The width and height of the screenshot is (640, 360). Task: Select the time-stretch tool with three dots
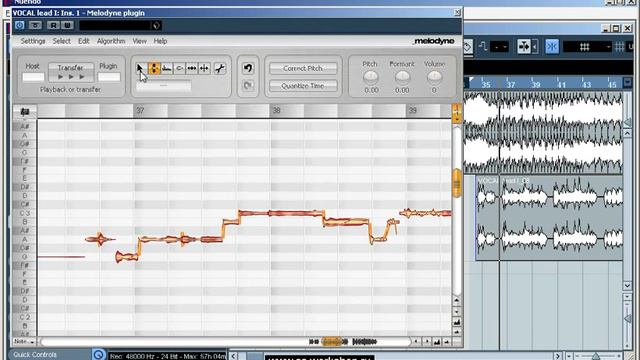click(x=192, y=69)
